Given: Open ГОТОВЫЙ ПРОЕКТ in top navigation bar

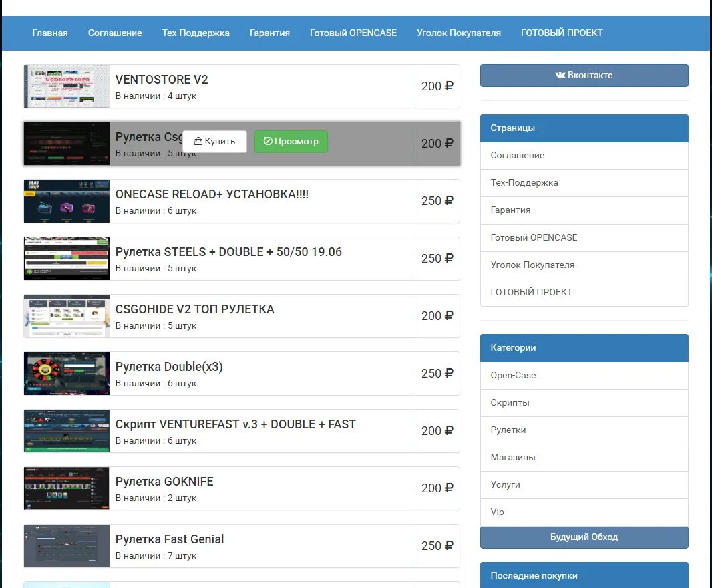Looking at the screenshot, I should click(562, 33).
